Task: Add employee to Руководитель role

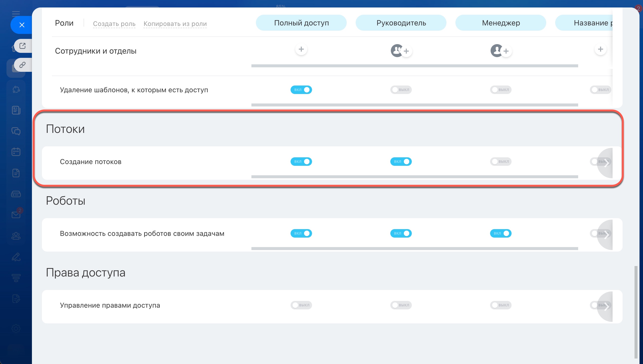Action: click(x=406, y=51)
